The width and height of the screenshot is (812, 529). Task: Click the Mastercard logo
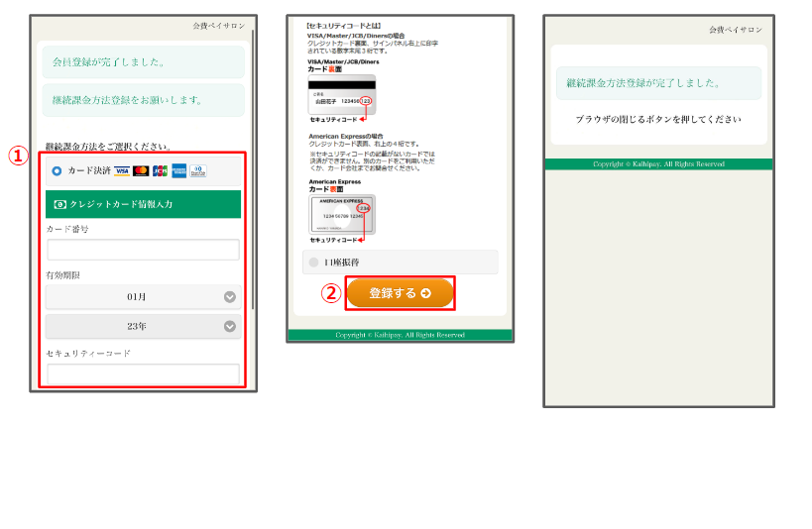[141, 171]
